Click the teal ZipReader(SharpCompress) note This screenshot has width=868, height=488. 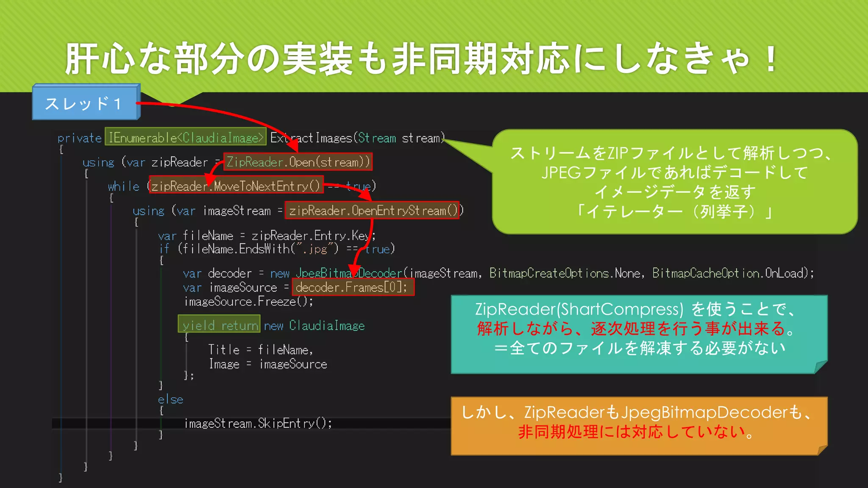(639, 334)
